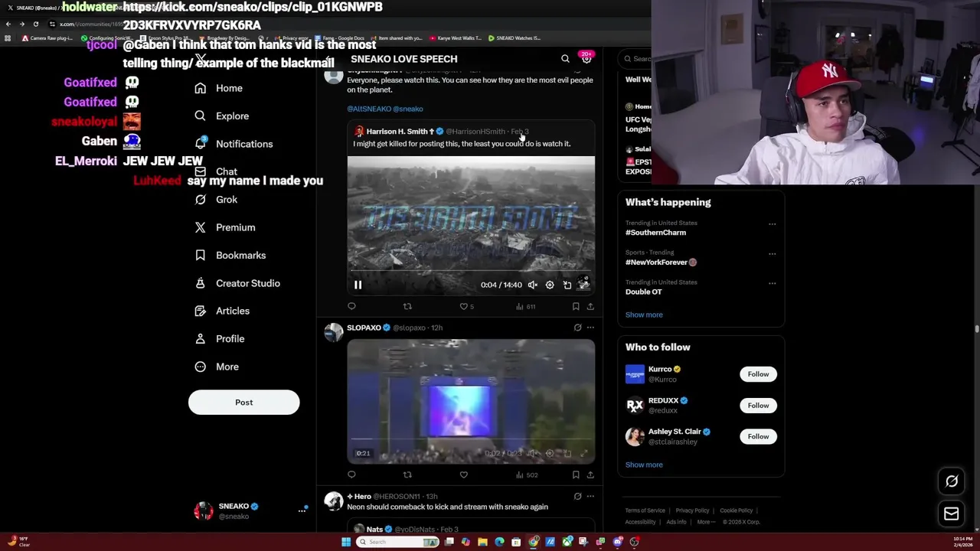Share the SLOPAXO post
This screenshot has height=551, width=980.
point(590,474)
